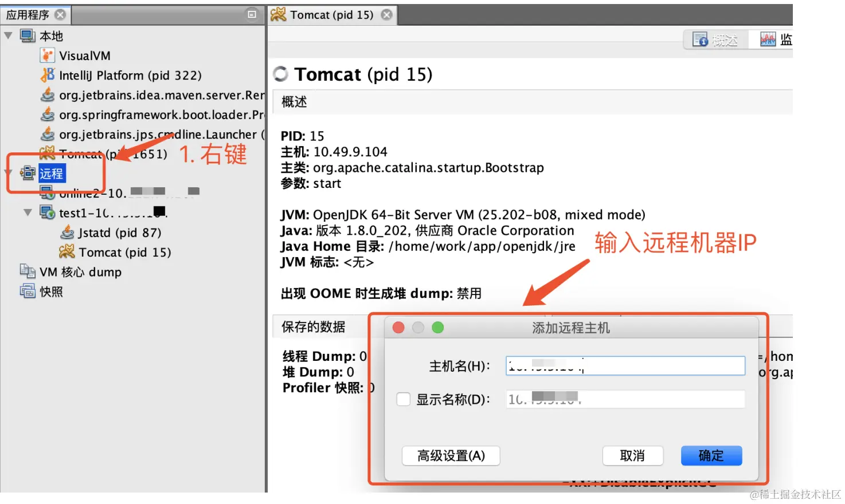
Task: Click the green zoom button of 添加远程主机 dialog
Action: [x=438, y=328]
